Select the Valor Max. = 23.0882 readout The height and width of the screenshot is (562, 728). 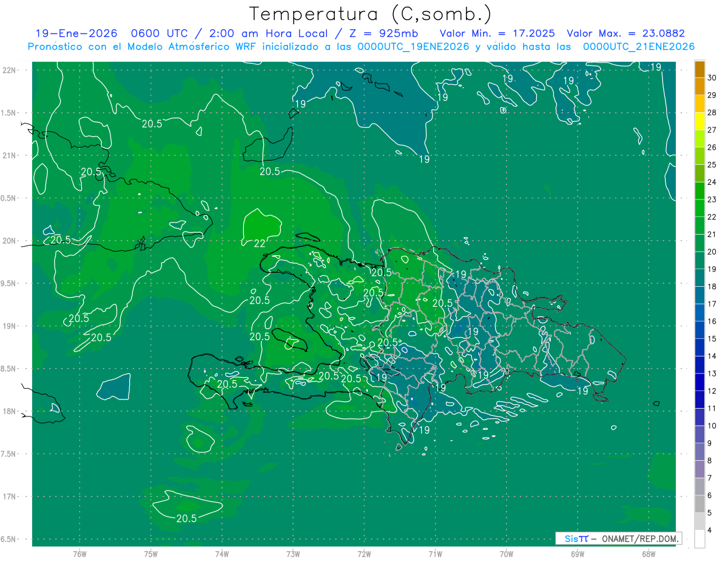(x=625, y=33)
